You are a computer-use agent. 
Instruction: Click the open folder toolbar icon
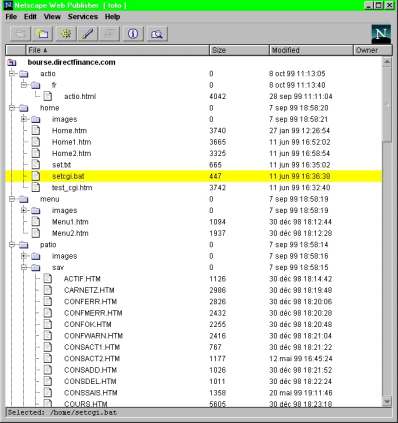42,34
